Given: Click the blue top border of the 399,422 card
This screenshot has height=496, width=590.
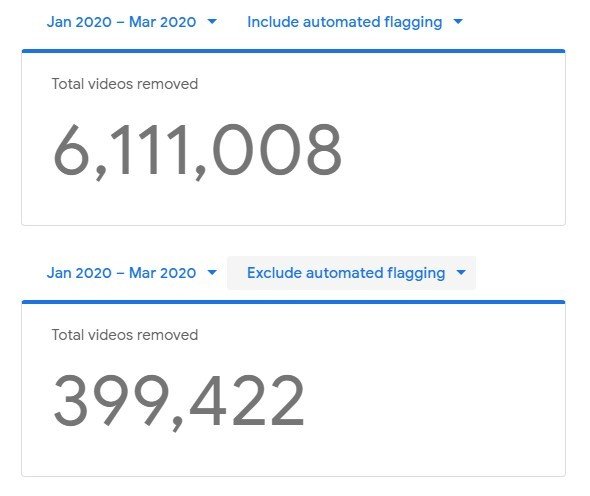Looking at the screenshot, I should 293,302.
